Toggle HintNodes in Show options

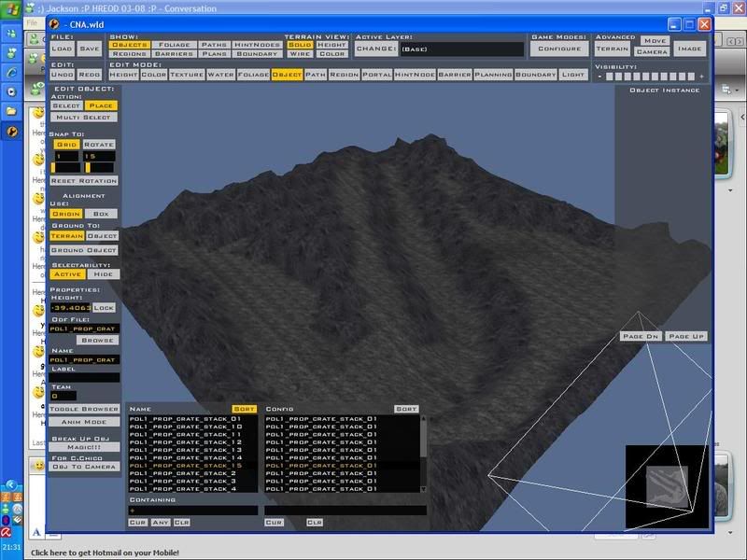(x=257, y=45)
